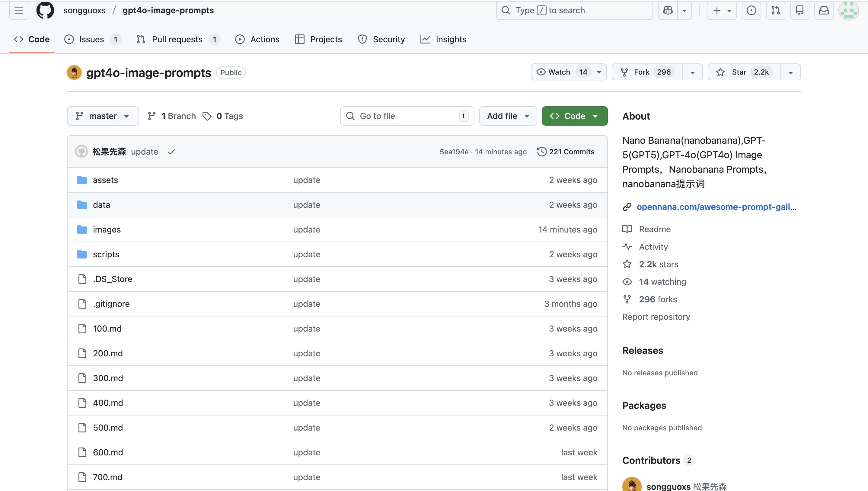Open the notifications inbox icon
Viewport: 868px width, 491px height.
click(824, 11)
